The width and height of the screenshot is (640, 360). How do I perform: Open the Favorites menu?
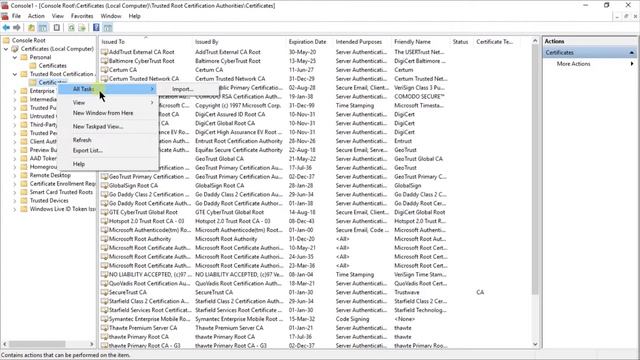(x=82, y=16)
